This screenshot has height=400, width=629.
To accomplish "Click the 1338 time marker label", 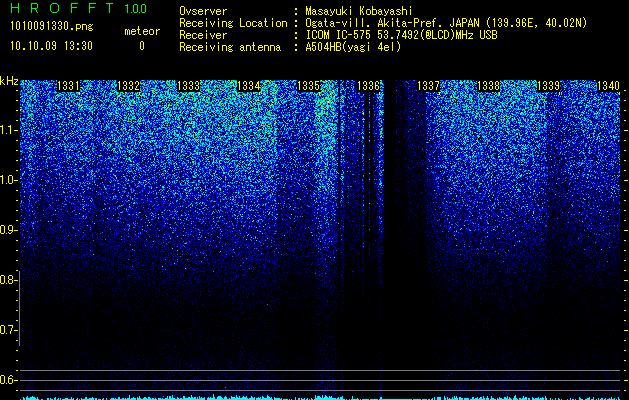I will pos(489,86).
